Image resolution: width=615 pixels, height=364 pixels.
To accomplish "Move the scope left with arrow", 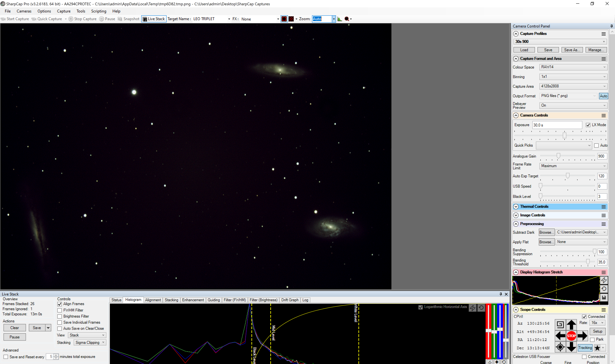I will click(x=560, y=336).
